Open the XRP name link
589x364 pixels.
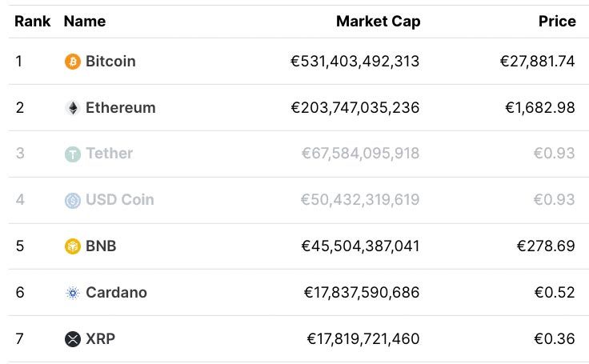pos(101,339)
